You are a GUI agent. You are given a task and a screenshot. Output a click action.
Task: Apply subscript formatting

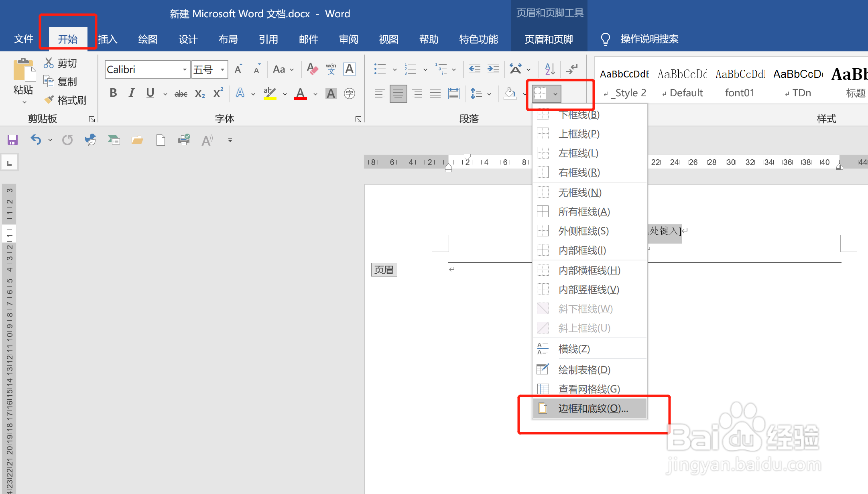coord(200,94)
